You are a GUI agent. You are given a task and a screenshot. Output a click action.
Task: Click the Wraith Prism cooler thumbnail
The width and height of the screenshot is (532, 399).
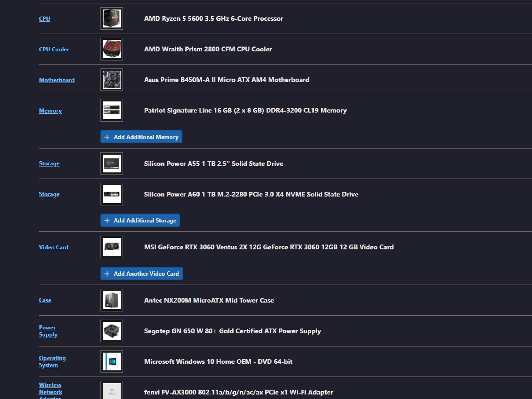(x=112, y=49)
